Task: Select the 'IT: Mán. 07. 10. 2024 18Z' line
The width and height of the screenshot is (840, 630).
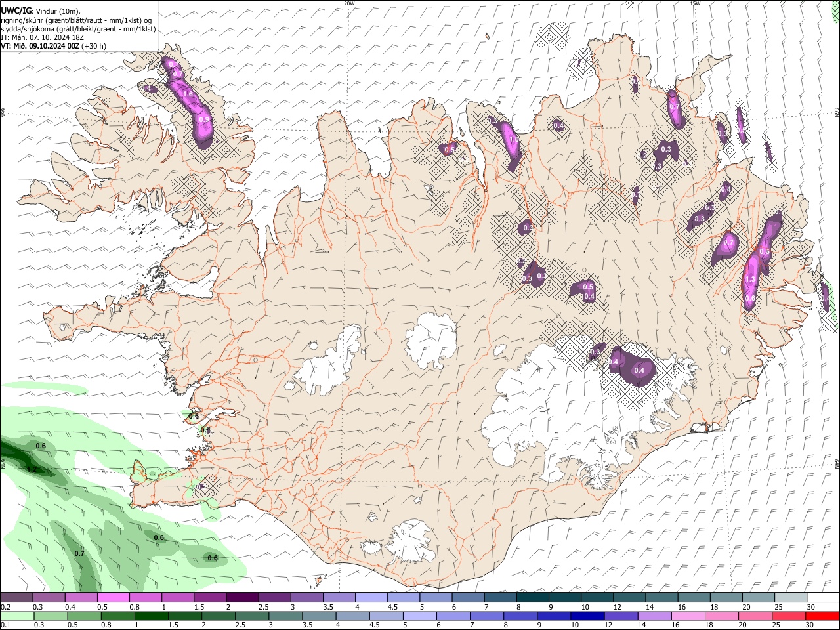Action: point(43,37)
